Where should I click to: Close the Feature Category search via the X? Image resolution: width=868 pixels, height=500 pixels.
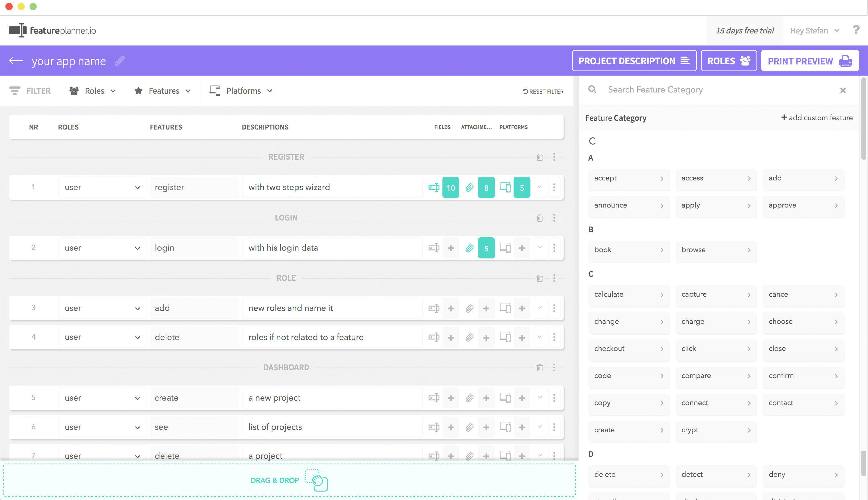(843, 90)
